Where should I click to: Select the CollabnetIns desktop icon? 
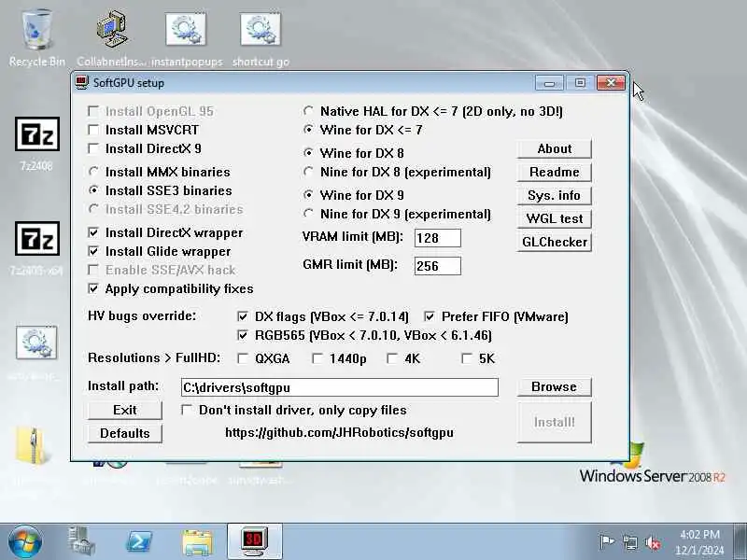111,38
